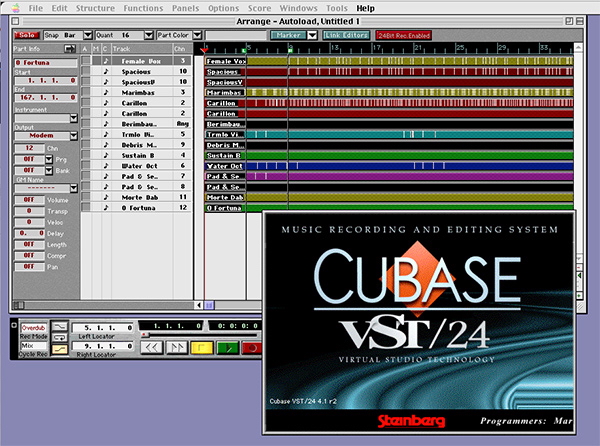Click the yellow stop transport button
This screenshot has height=446, width=600.
coord(201,348)
